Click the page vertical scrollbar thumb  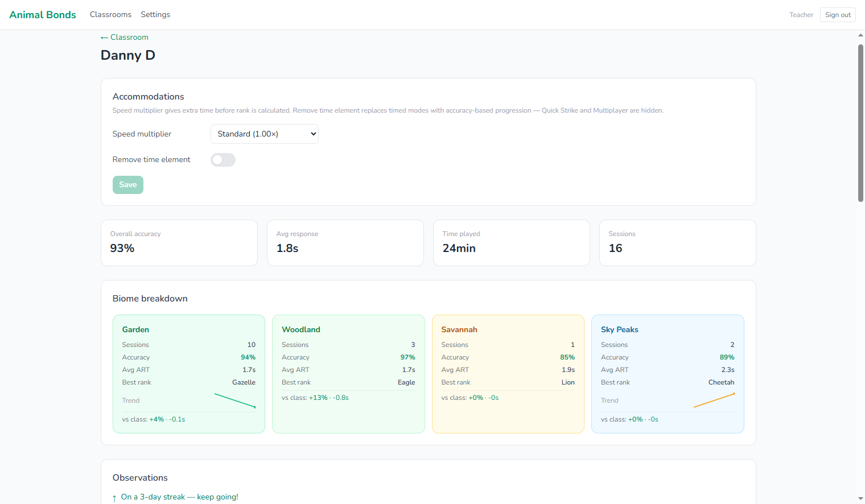pyautogui.click(x=860, y=123)
